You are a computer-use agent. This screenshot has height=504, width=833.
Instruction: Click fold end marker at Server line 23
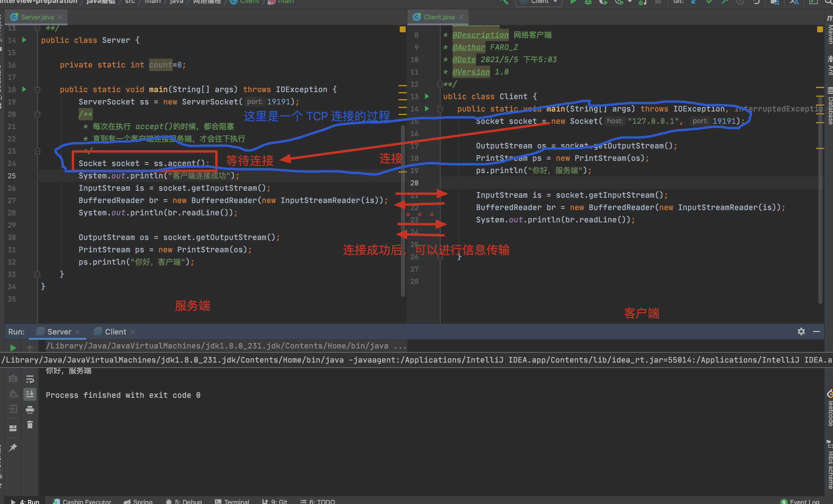(x=38, y=151)
